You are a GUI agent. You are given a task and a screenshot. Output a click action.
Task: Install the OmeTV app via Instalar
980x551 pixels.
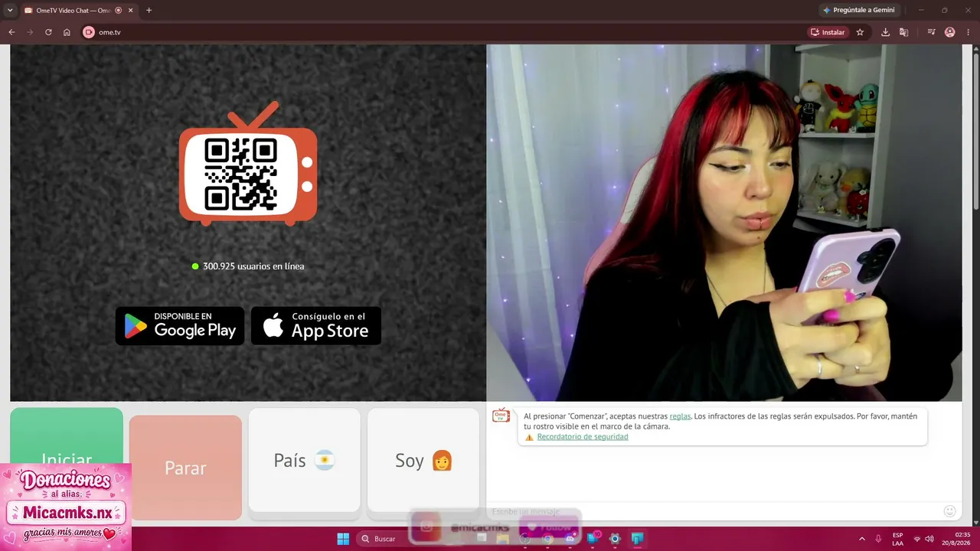point(828,32)
